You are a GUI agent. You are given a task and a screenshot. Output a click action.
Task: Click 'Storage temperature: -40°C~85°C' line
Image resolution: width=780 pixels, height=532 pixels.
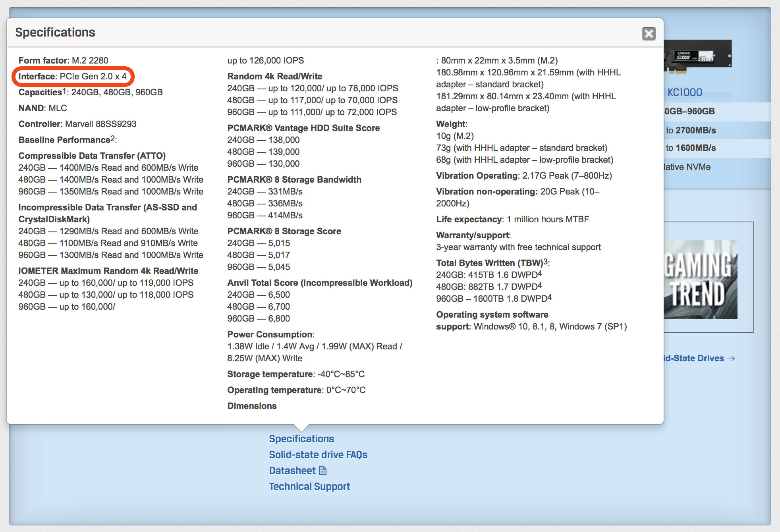(x=296, y=374)
